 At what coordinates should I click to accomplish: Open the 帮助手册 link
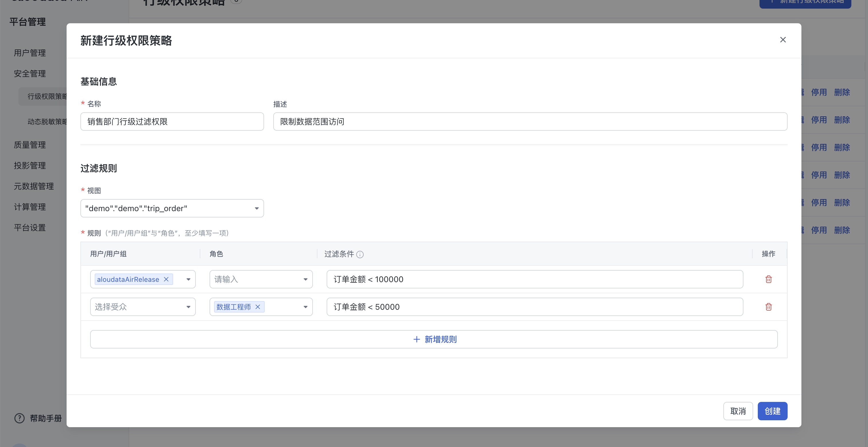point(46,418)
